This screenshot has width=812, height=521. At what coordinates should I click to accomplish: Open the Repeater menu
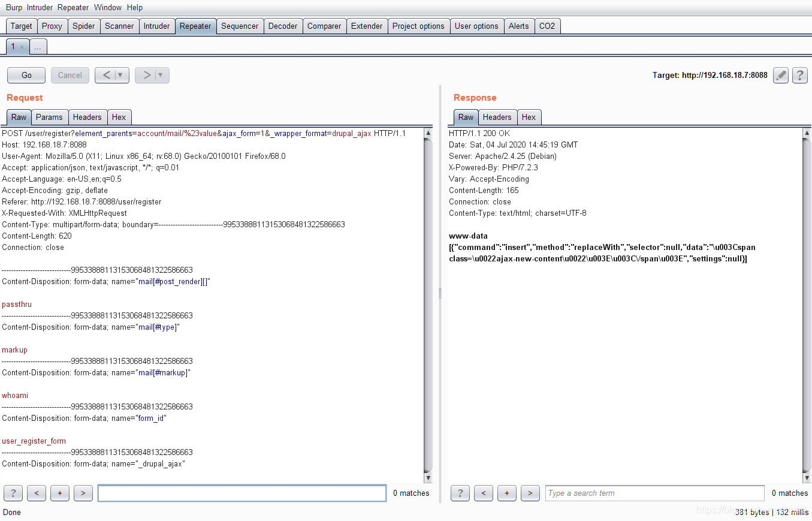click(x=73, y=7)
